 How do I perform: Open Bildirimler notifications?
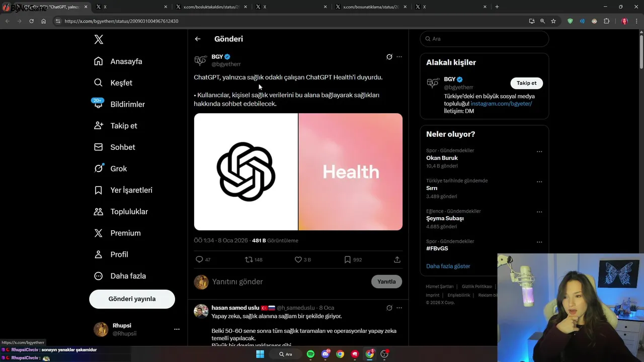pyautogui.click(x=119, y=104)
